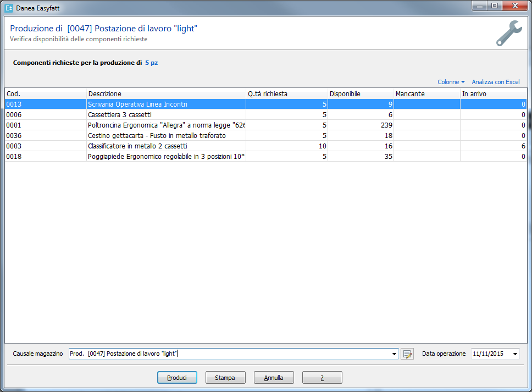Click the In arrivo column header
The height and width of the screenshot is (392, 532).
click(492, 94)
